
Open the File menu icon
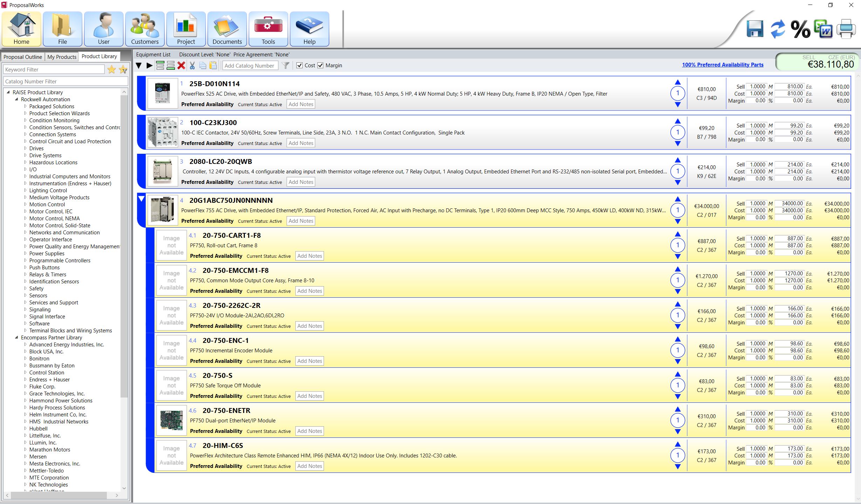pos(62,29)
